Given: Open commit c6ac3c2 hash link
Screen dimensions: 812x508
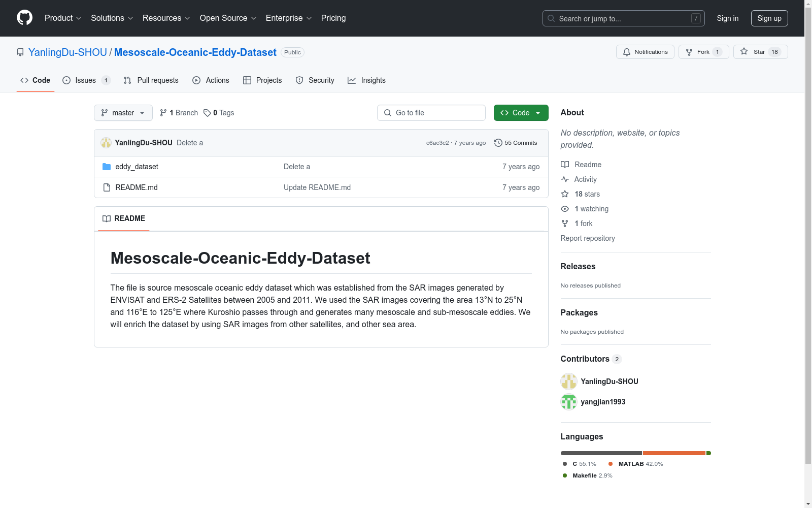Looking at the screenshot, I should pyautogui.click(x=437, y=143).
